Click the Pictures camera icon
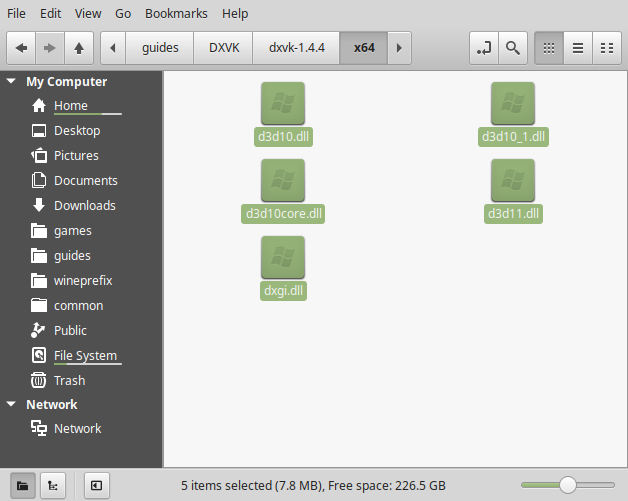This screenshot has height=501, width=628. tap(39, 155)
